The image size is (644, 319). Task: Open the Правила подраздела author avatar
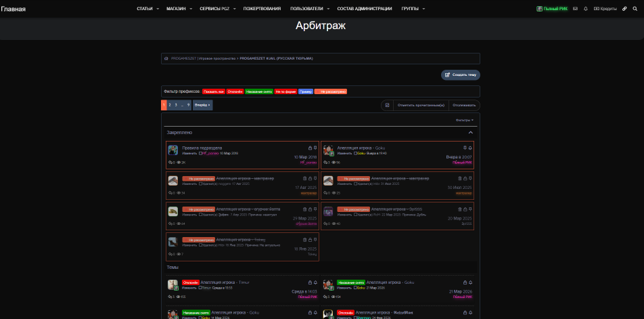pos(173,150)
